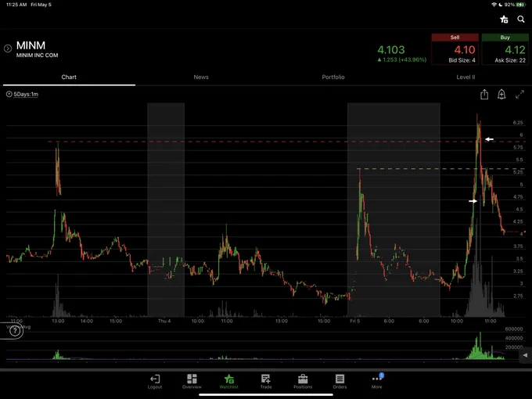Collapse side panel arrow near volume

(525, 355)
